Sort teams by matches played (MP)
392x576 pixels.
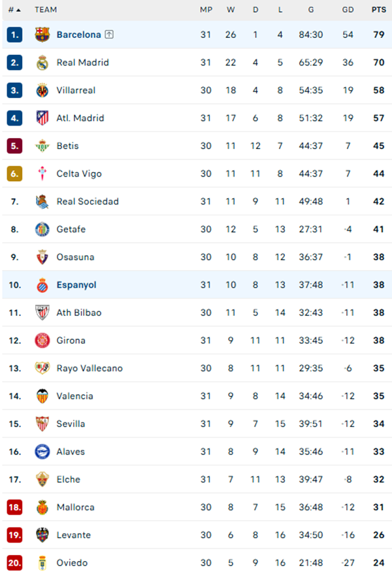[206, 9]
